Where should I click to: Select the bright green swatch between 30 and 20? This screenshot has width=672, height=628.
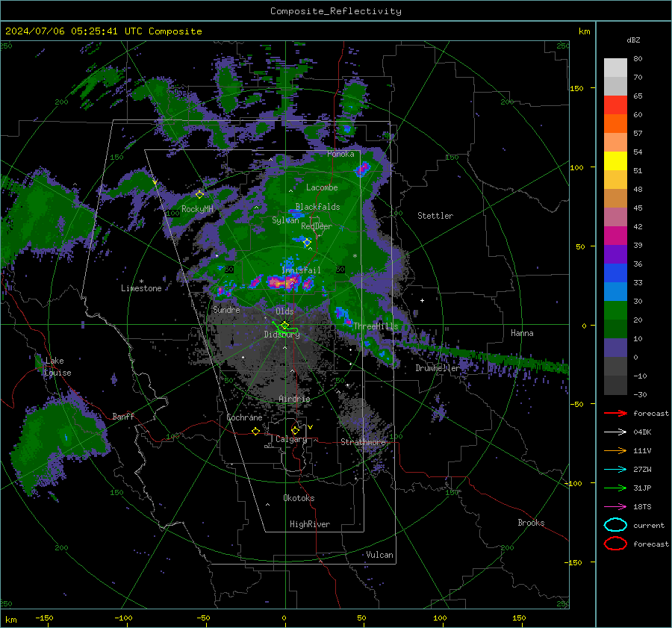point(615,310)
